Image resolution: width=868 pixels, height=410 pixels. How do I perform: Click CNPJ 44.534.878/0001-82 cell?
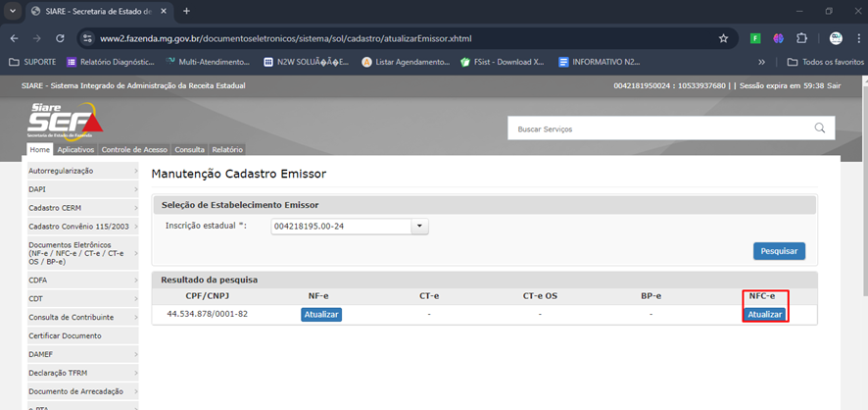(208, 314)
